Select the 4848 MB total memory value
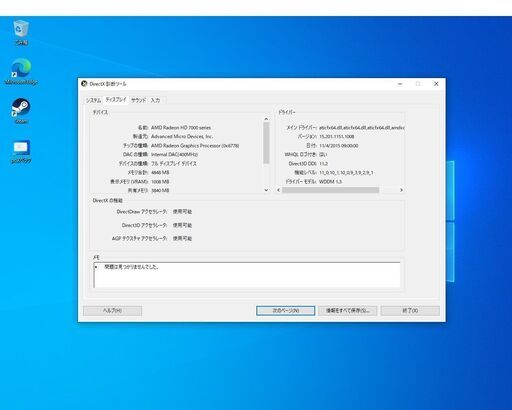Screen dimensions: 512x410 [x=160, y=173]
